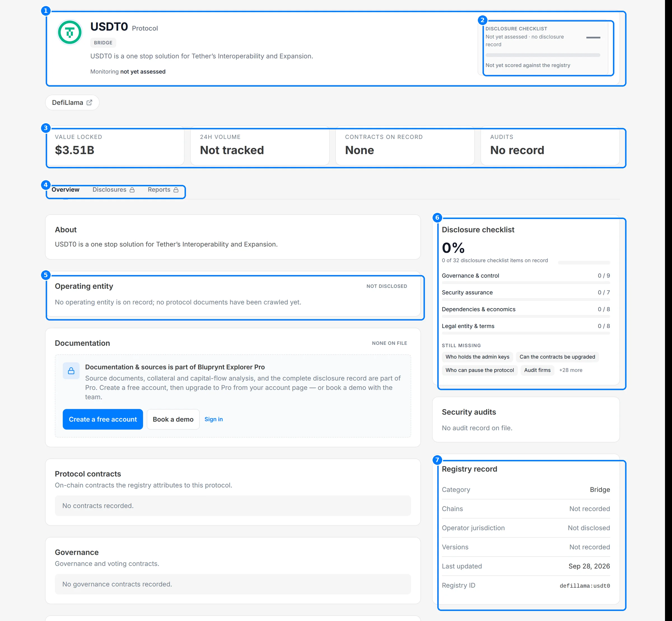Click the lock icon beside Reports
Image resolution: width=672 pixels, height=621 pixels.
pos(176,190)
